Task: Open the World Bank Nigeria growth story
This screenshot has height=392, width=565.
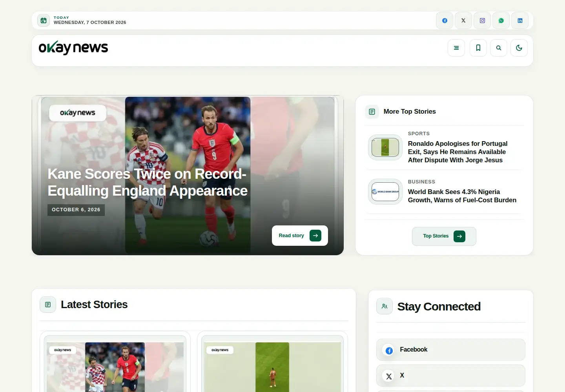Action: click(x=462, y=196)
